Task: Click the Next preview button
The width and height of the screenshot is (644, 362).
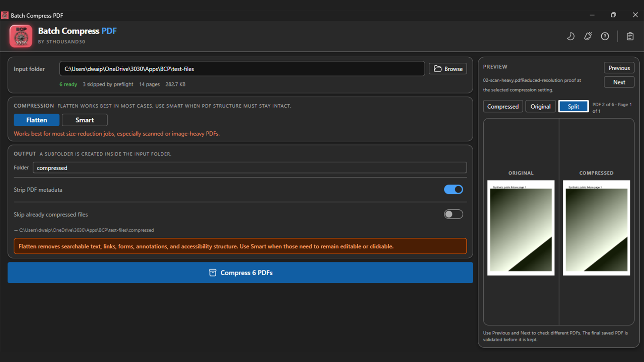Action: pyautogui.click(x=619, y=82)
